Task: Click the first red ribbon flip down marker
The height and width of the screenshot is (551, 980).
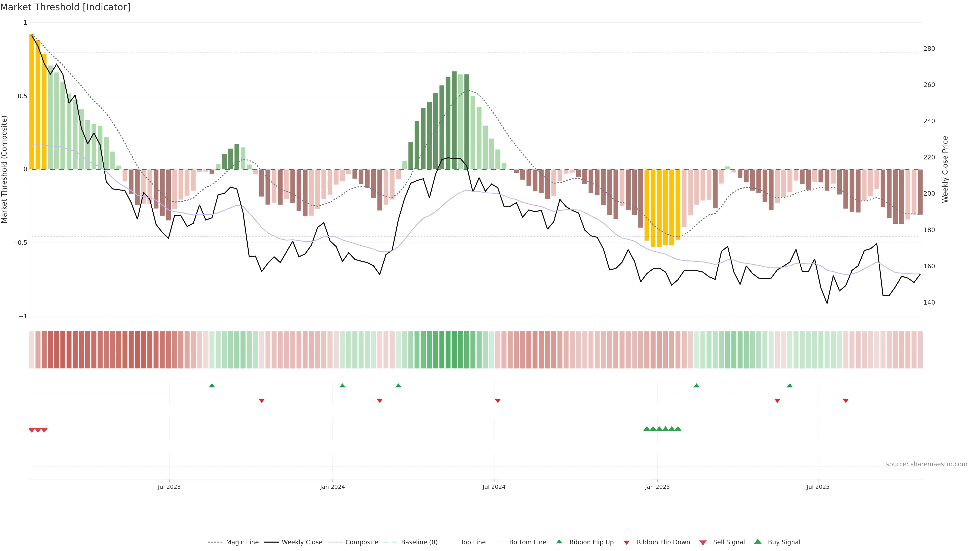Action: (261, 400)
